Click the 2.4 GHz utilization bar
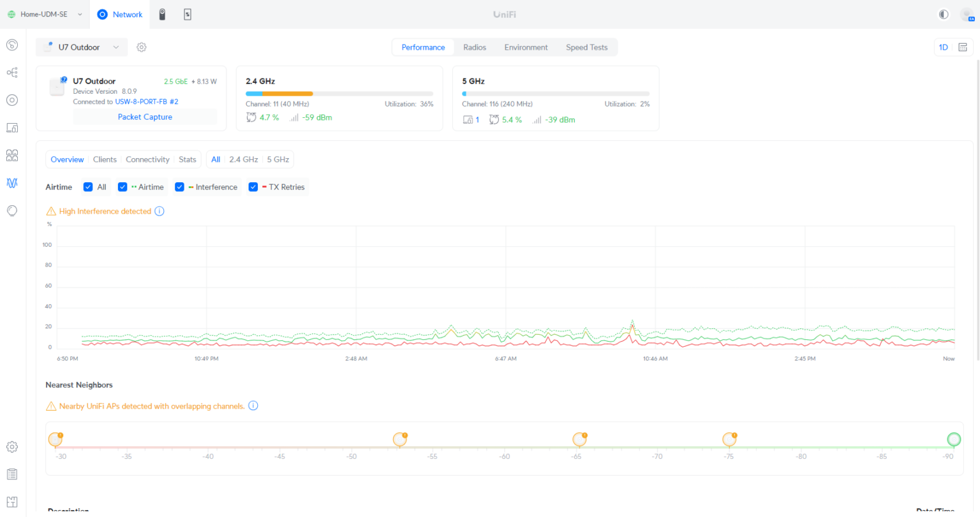The image size is (980, 517). tap(339, 94)
